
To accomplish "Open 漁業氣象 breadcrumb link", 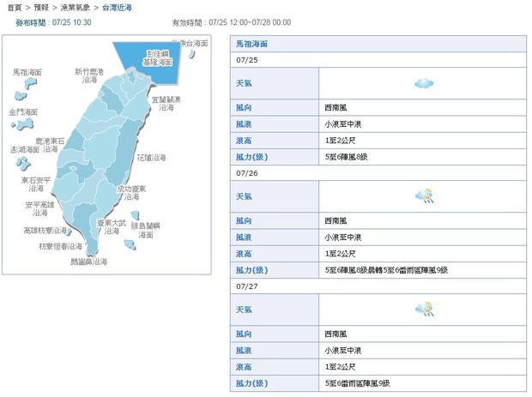I will click(78, 7).
